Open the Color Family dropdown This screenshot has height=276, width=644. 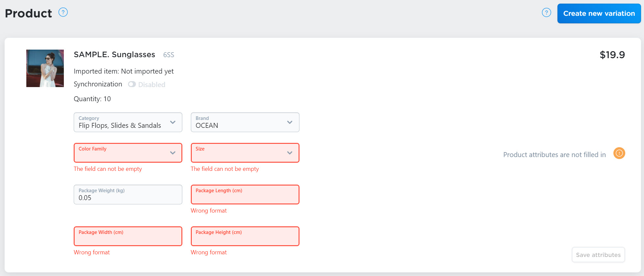coord(128,153)
